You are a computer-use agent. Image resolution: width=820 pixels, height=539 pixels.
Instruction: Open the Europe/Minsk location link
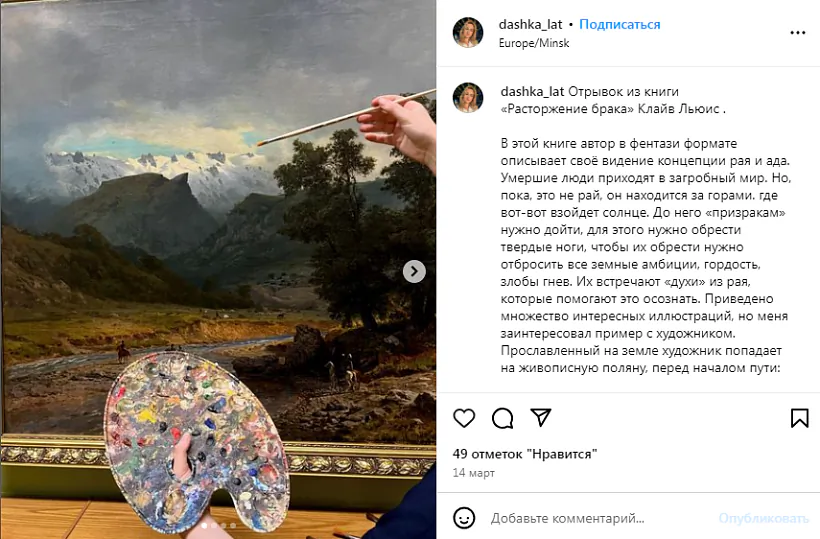[534, 43]
